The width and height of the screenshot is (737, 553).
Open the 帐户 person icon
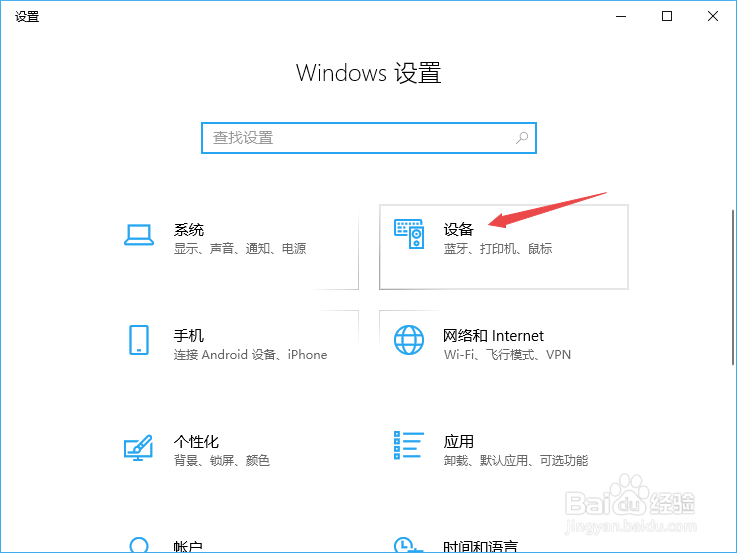139,545
